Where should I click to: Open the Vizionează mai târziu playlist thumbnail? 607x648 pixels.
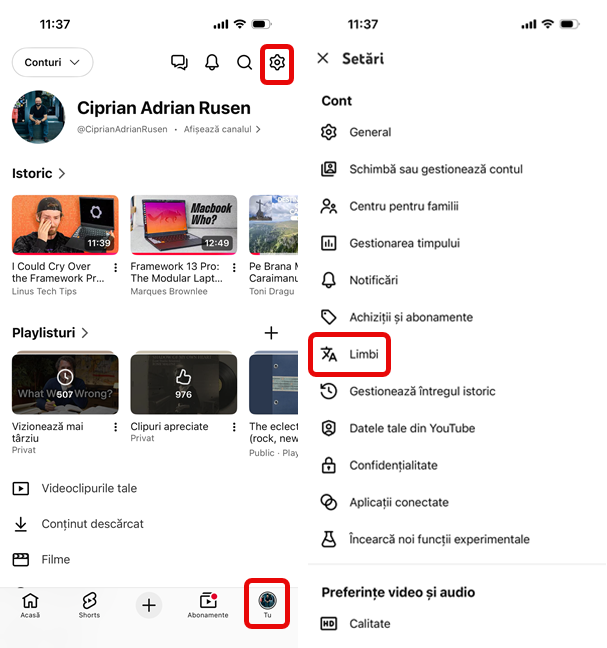click(65, 383)
